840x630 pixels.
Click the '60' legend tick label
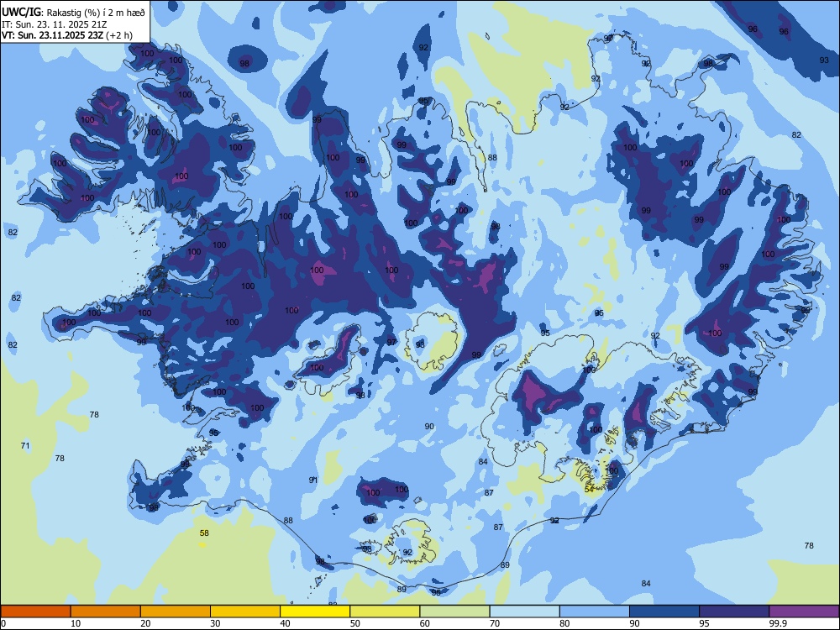point(425,623)
